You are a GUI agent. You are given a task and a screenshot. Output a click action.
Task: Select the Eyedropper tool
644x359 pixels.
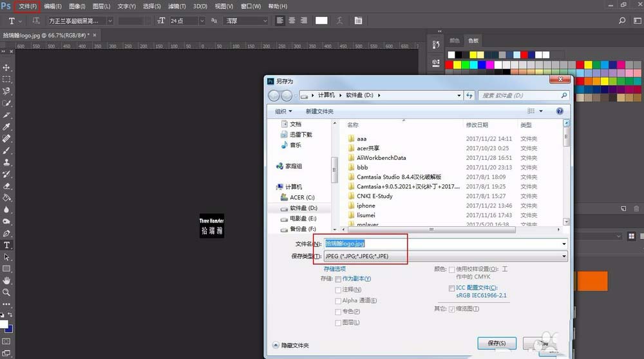6,127
